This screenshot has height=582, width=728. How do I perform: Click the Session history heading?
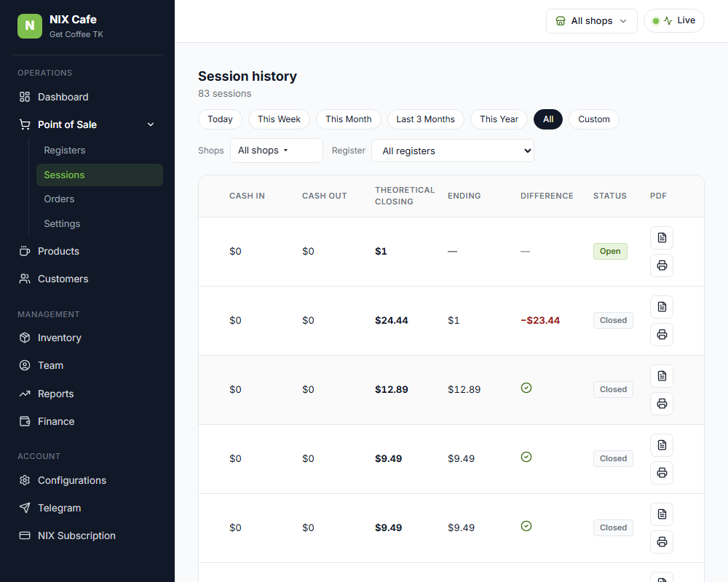(248, 76)
